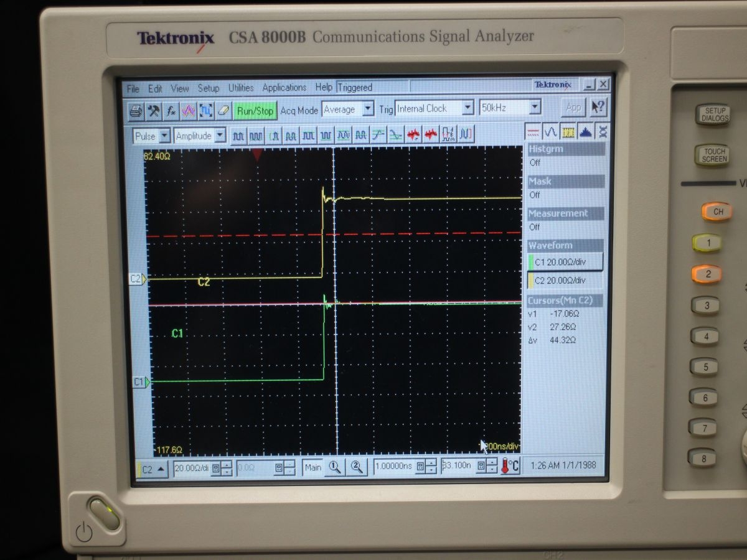Image resolution: width=747 pixels, height=560 pixels.
Task: Toggle the yellow measurement readout button
Action: pyautogui.click(x=568, y=131)
